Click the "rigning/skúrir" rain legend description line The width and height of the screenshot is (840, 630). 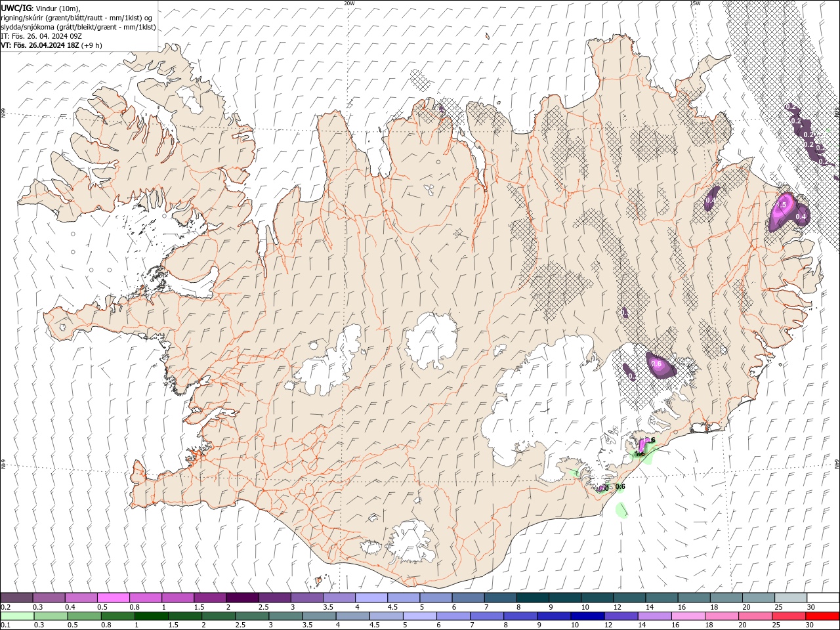(x=77, y=18)
